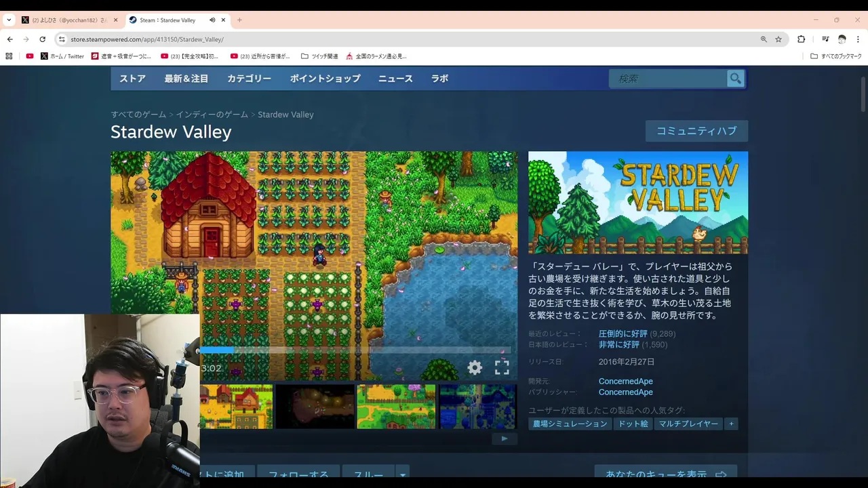Open the ホーム / Twitter bookmark
The image size is (868, 488).
[62, 56]
